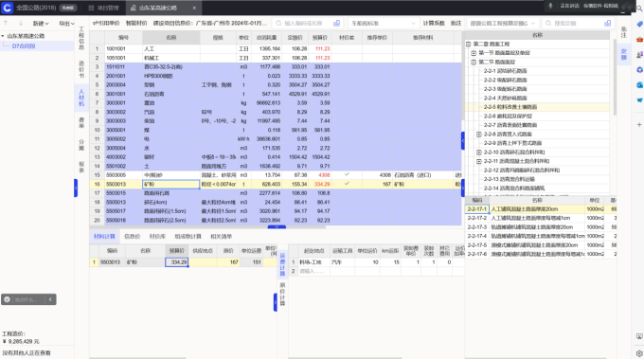
Task: Open the settings gear at bottom right
Action: tap(639, 353)
